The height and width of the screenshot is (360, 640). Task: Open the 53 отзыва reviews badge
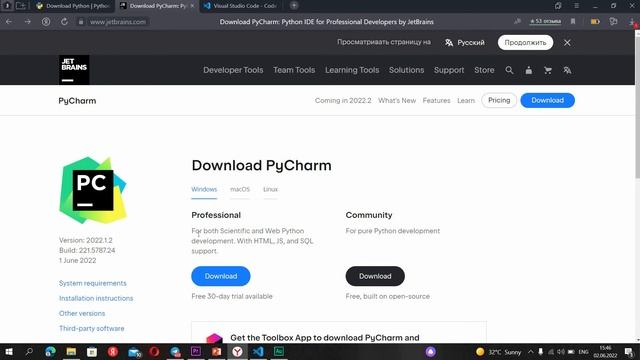(545, 21)
